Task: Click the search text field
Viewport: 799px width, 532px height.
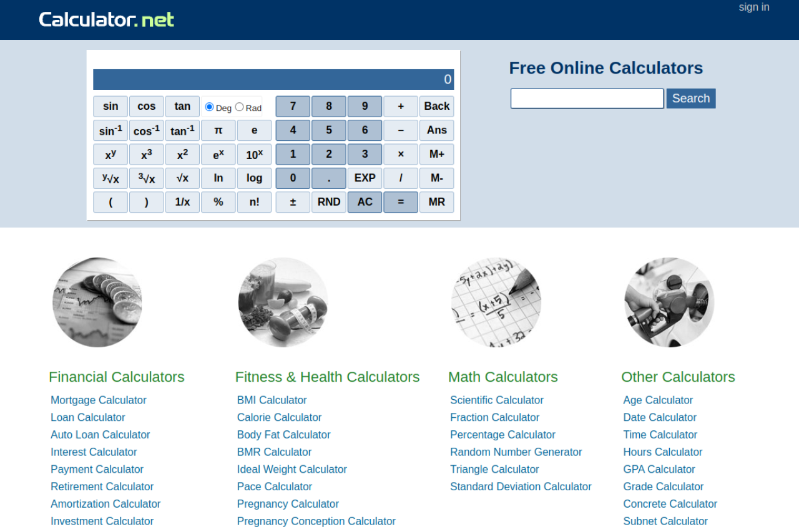Action: pyautogui.click(x=587, y=99)
